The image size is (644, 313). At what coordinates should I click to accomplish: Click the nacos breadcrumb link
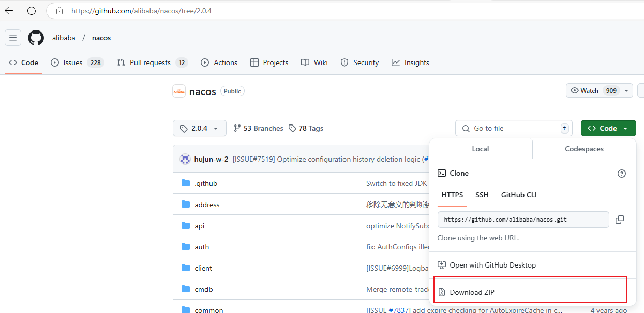tap(101, 38)
